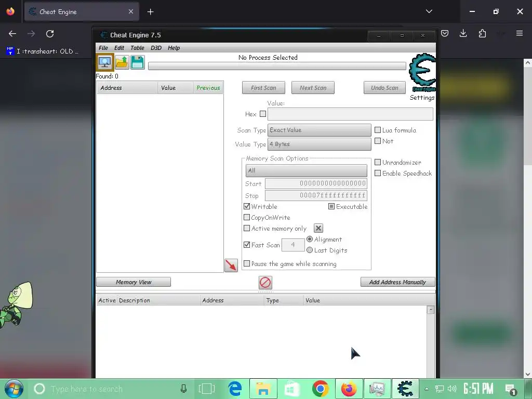Click the red circle clear-list icon

[x=265, y=282]
